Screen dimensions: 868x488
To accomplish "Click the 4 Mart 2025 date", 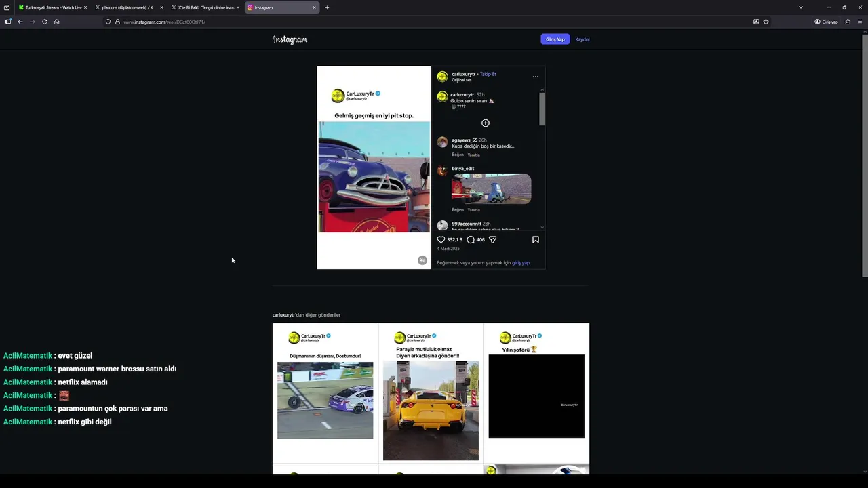I will click(x=448, y=249).
